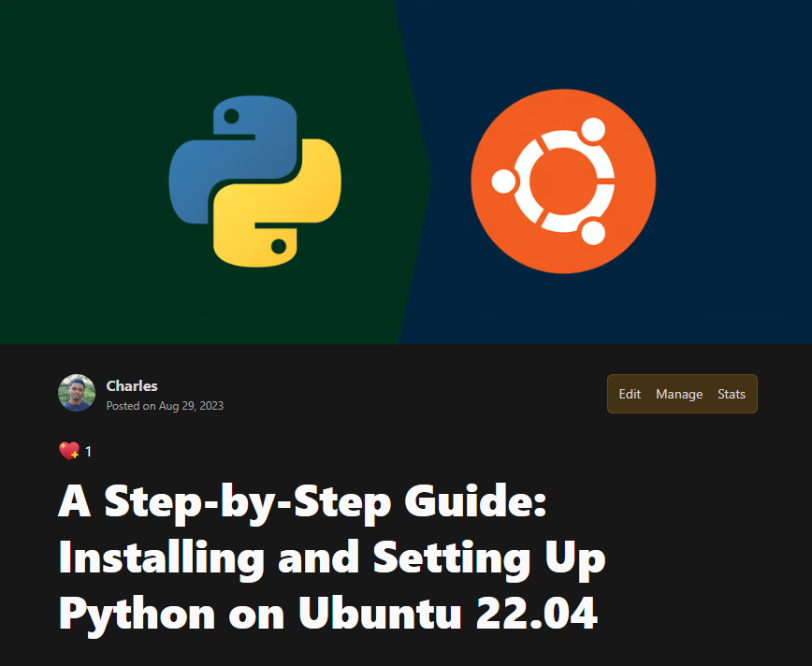View post Stats

click(732, 394)
